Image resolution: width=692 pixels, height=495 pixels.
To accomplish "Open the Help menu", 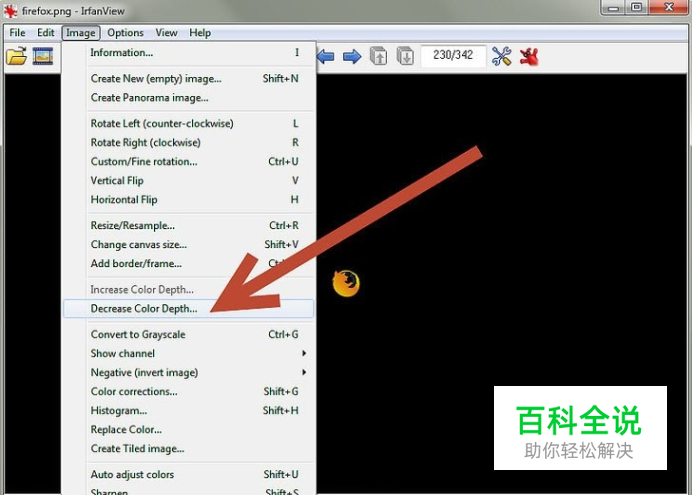I will [x=200, y=33].
